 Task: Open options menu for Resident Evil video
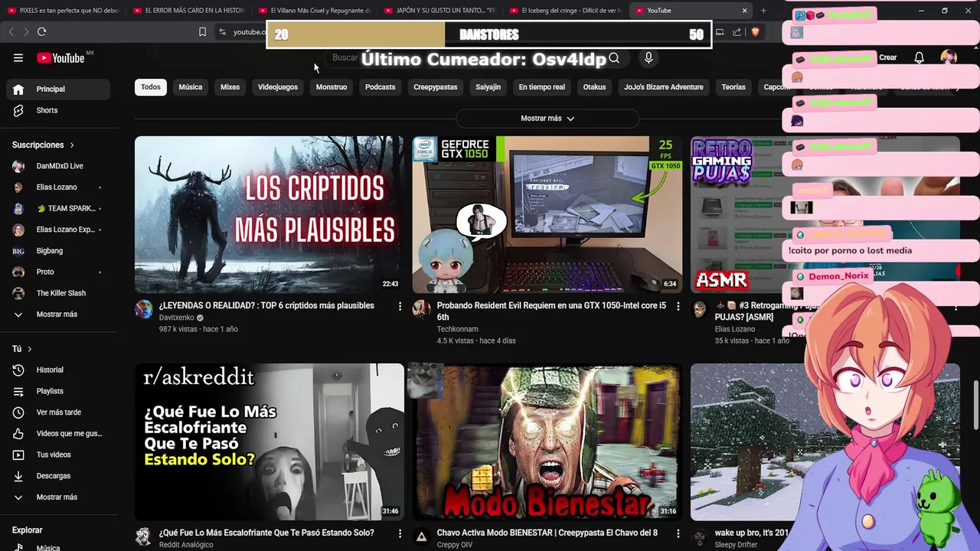678,306
